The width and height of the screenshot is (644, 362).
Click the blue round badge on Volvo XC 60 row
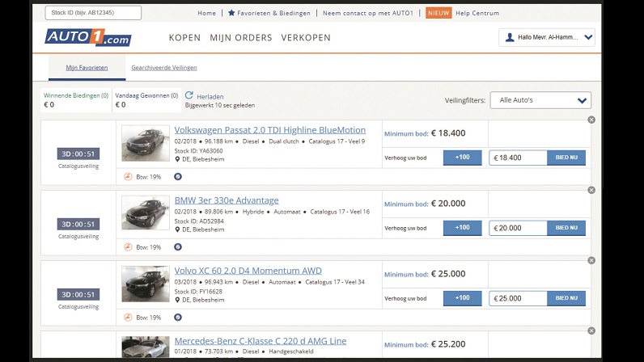pos(178,318)
